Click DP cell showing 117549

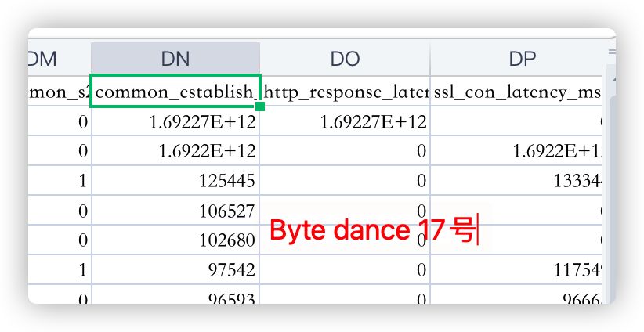tap(517, 270)
